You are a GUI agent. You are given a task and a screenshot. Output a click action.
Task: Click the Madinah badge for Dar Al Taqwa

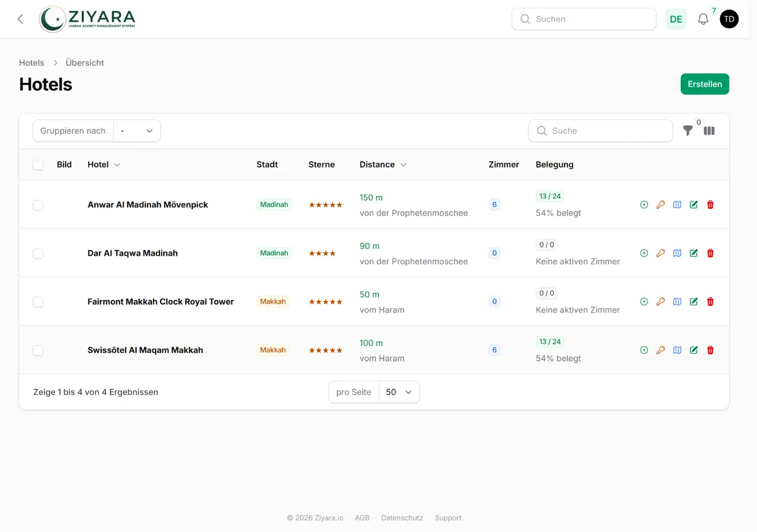pyautogui.click(x=274, y=253)
